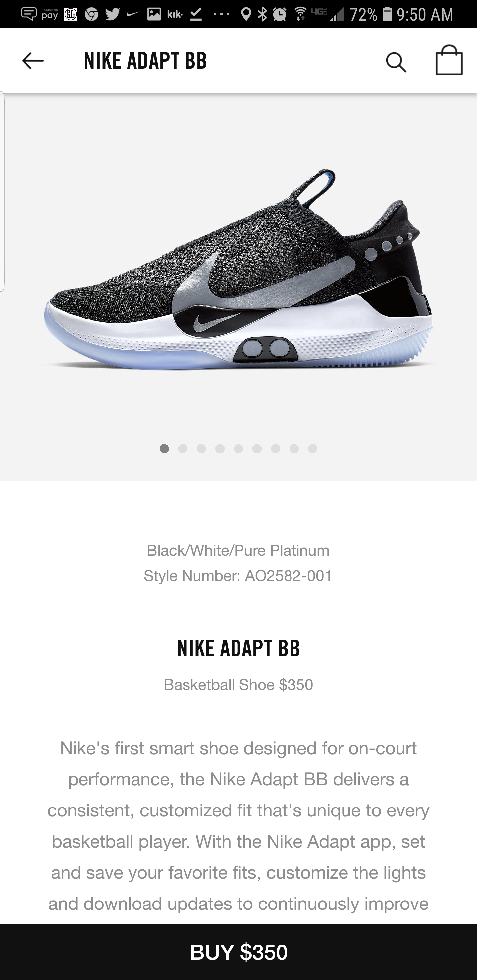Tap the message bubble notification icon
This screenshot has height=980, width=477.
[x=28, y=15]
